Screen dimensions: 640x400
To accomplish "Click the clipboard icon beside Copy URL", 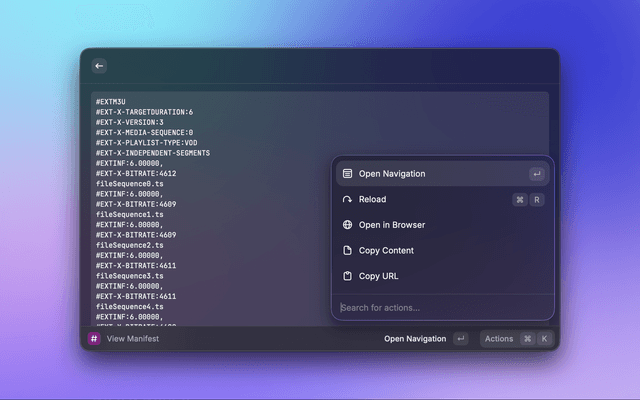I will click(347, 276).
